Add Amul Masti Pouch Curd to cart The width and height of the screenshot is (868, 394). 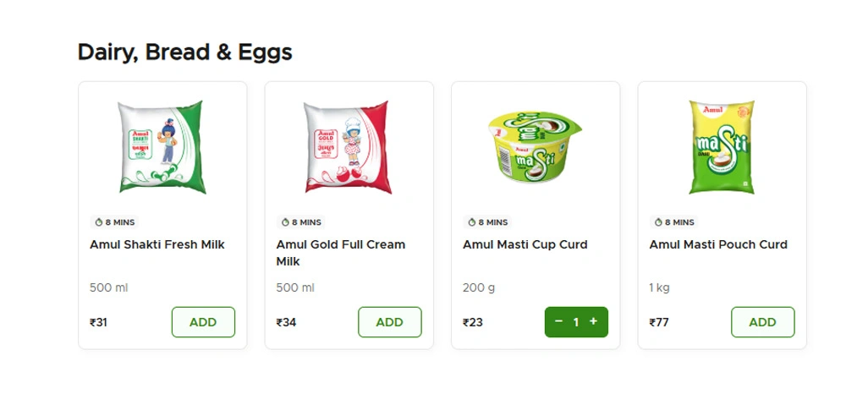(762, 322)
